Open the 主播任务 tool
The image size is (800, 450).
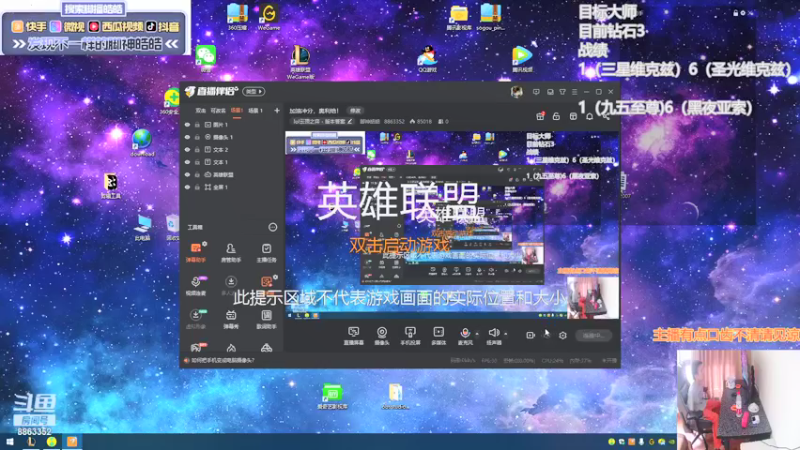266,253
